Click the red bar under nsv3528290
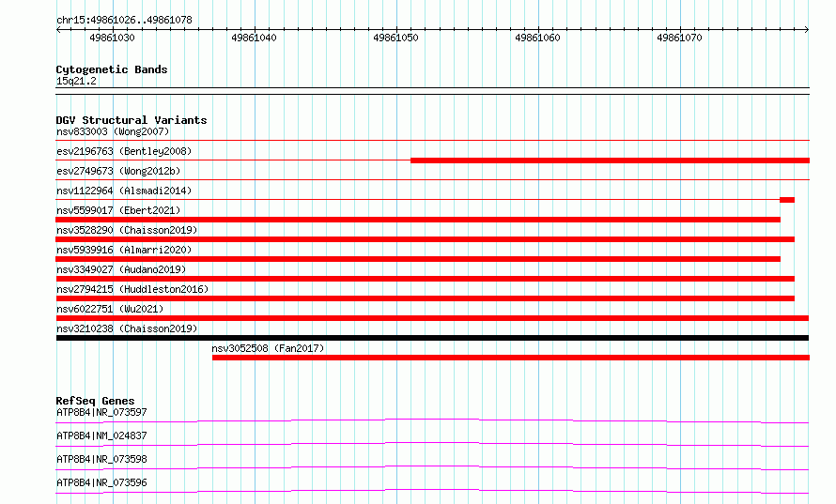 (426, 239)
